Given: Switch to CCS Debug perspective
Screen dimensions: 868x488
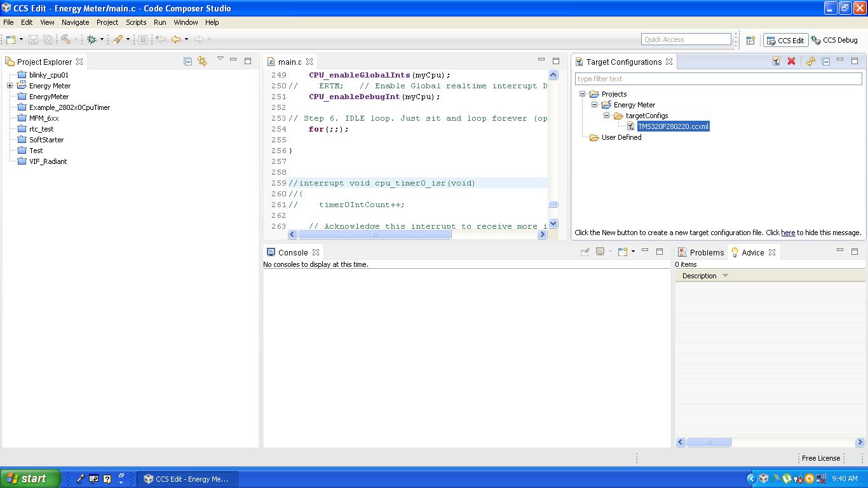Looking at the screenshot, I should click(x=834, y=40).
